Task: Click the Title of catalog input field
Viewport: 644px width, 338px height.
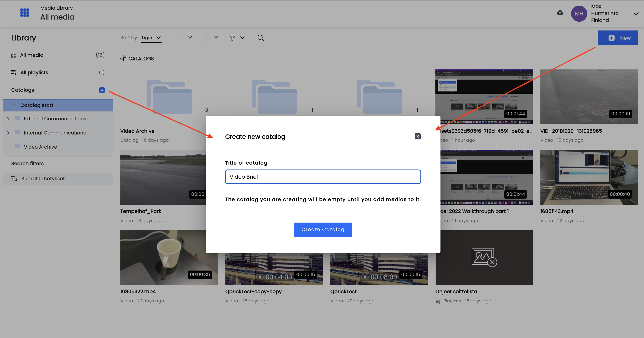Action: click(323, 177)
